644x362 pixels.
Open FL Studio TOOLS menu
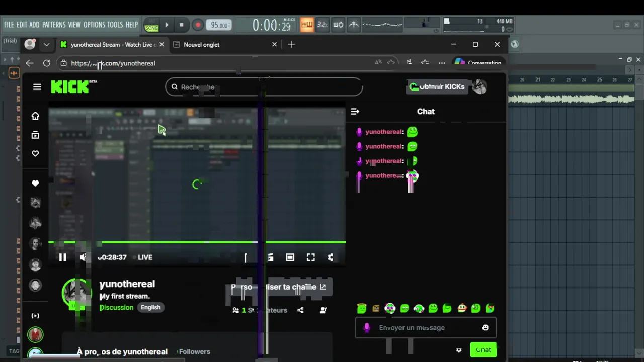[115, 25]
